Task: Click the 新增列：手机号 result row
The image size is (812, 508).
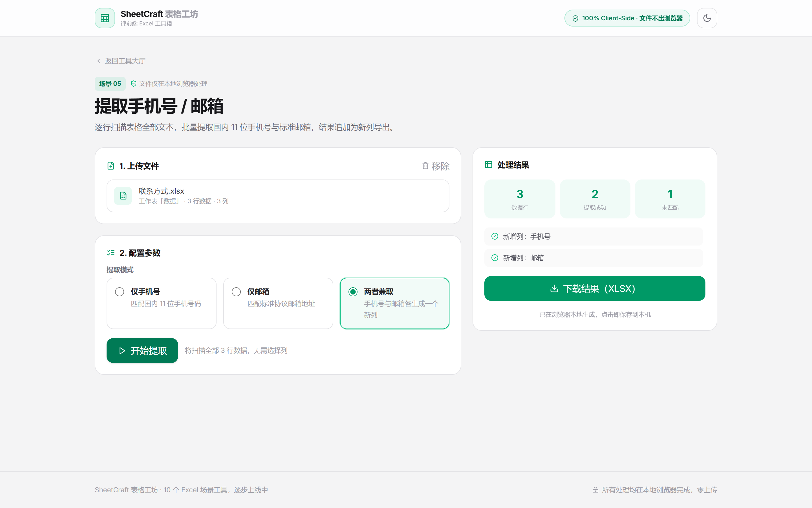Action: coord(593,236)
